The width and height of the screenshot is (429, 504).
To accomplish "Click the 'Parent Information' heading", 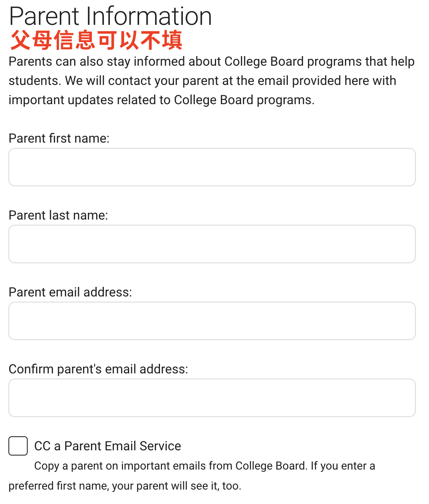I will pyautogui.click(x=110, y=16).
